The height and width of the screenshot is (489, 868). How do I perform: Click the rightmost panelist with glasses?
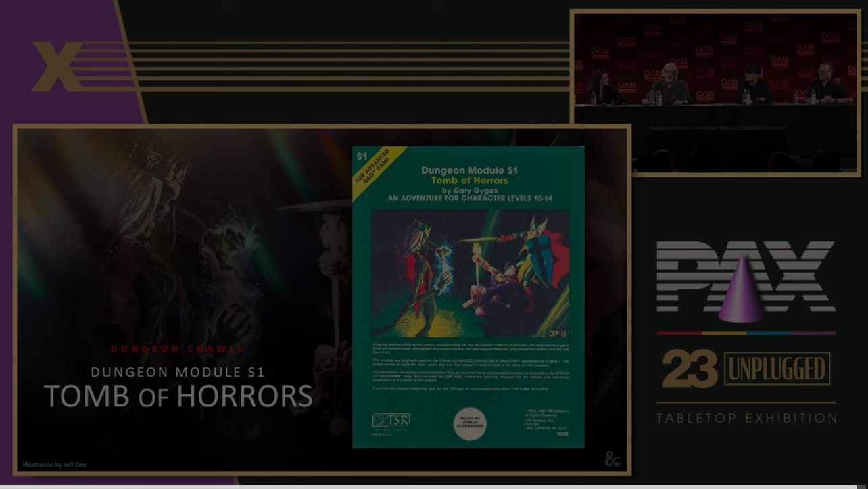[x=827, y=83]
